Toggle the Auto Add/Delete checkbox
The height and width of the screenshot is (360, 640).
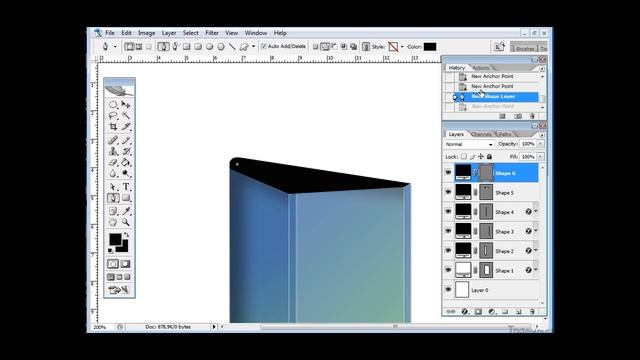pyautogui.click(x=264, y=47)
